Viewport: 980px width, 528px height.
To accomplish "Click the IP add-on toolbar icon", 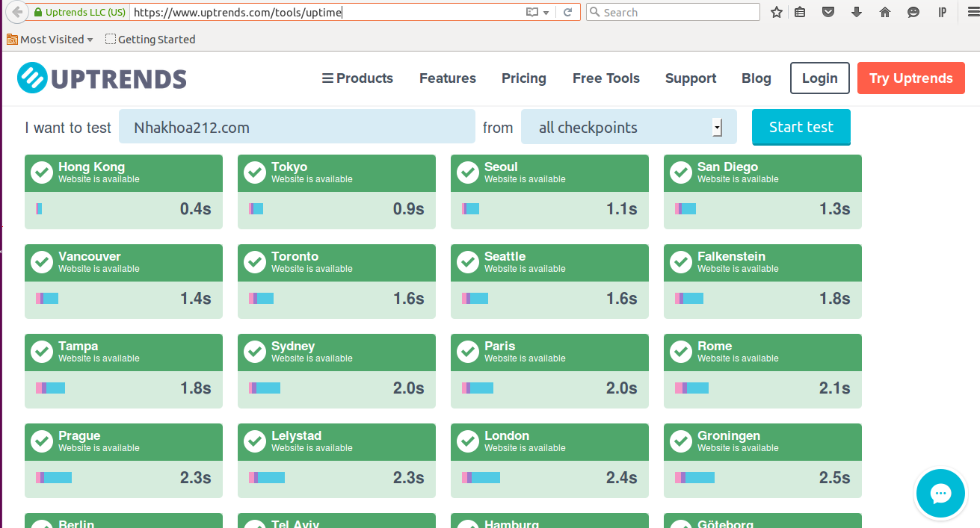I will [x=943, y=12].
